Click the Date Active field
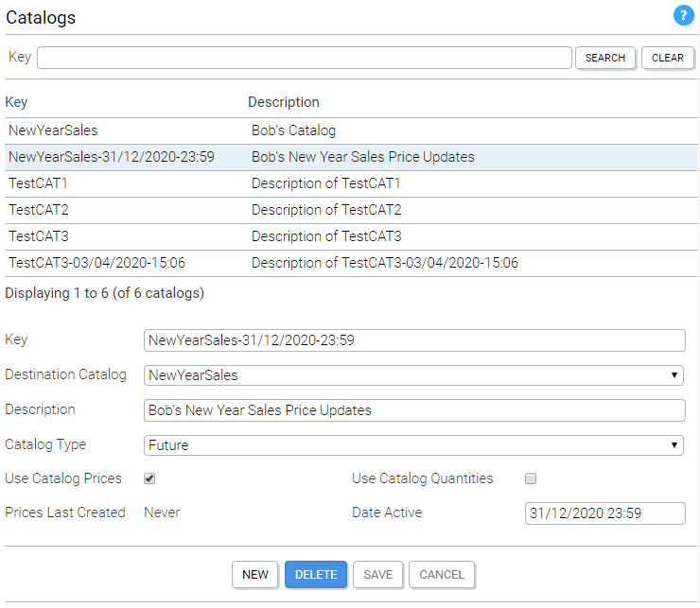The height and width of the screenshot is (608, 700). coord(604,513)
